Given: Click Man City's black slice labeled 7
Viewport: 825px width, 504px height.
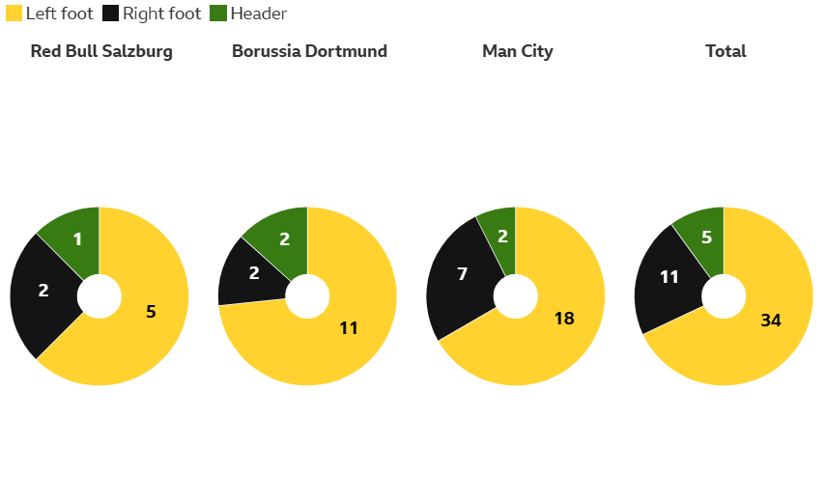Looking at the screenshot, I should tap(462, 274).
